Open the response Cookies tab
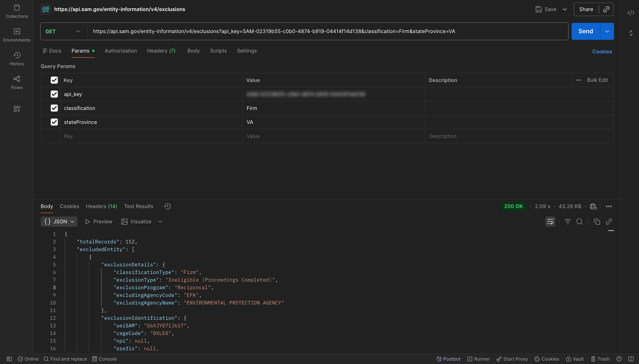Screen dimensions: 639x364 pos(69,206)
